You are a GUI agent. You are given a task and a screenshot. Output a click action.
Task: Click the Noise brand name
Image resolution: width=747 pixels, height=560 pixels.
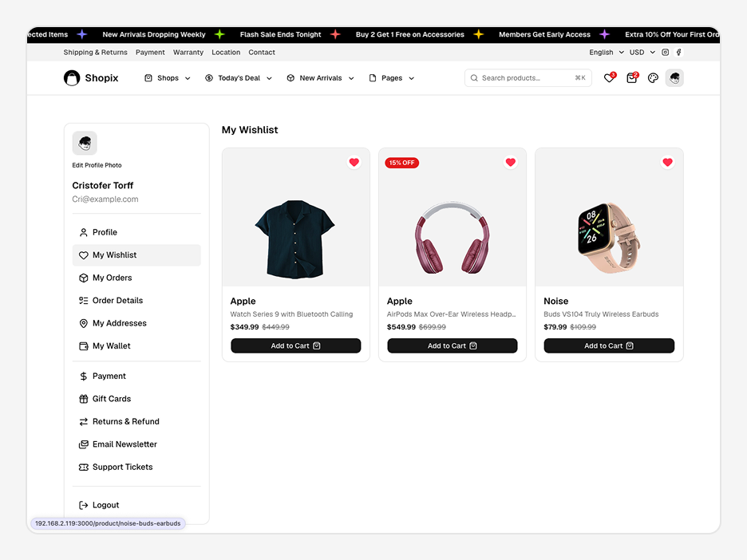556,301
